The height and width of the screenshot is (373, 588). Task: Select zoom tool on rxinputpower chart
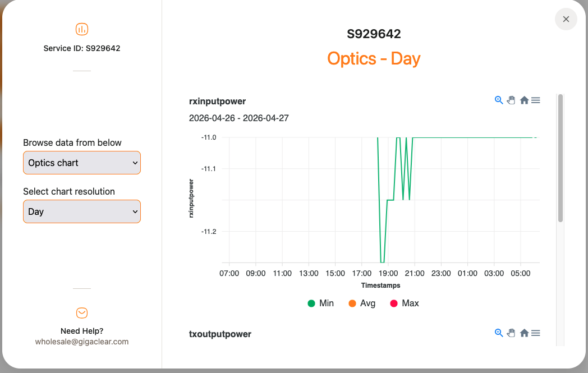pyautogui.click(x=498, y=100)
